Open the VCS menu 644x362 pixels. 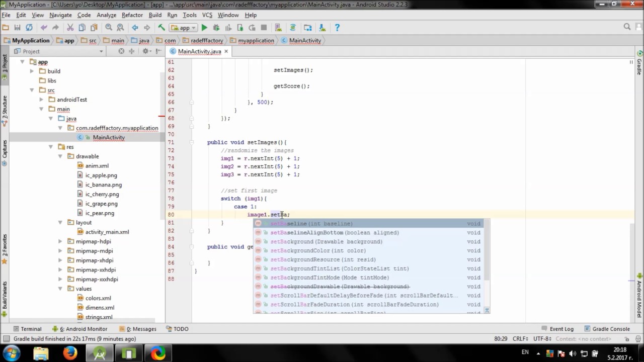click(x=207, y=15)
